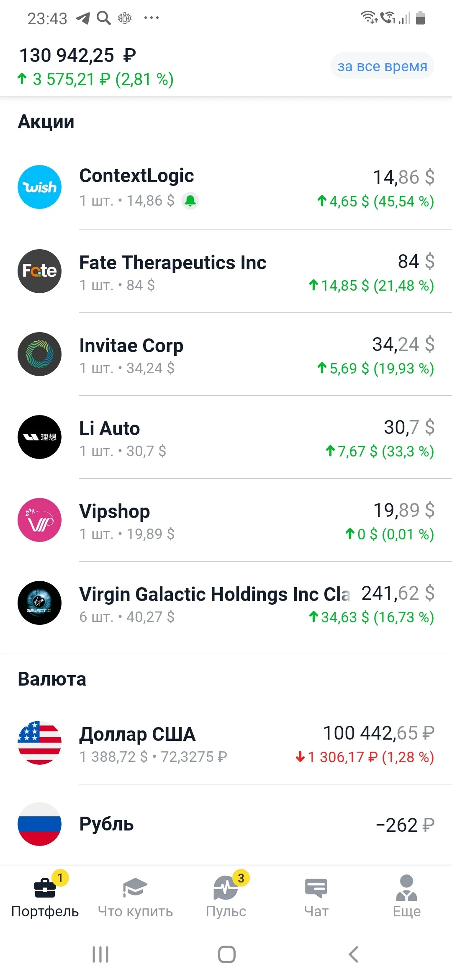
Task: Tap the Android back navigation arrow
Action: coord(354,954)
